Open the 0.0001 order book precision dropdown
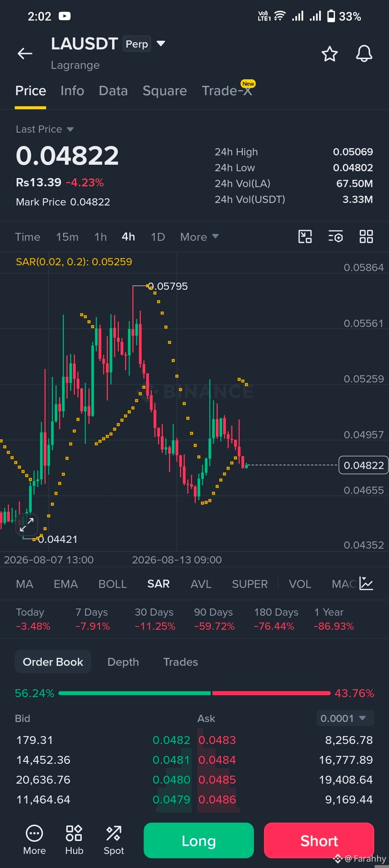 point(345,718)
